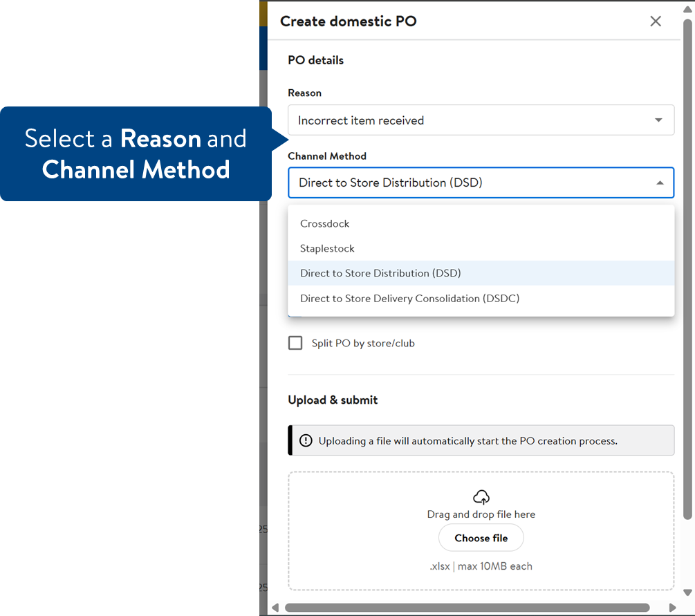The image size is (695, 616).
Task: Click the vertical scrollbar thumb
Action: pos(687,269)
